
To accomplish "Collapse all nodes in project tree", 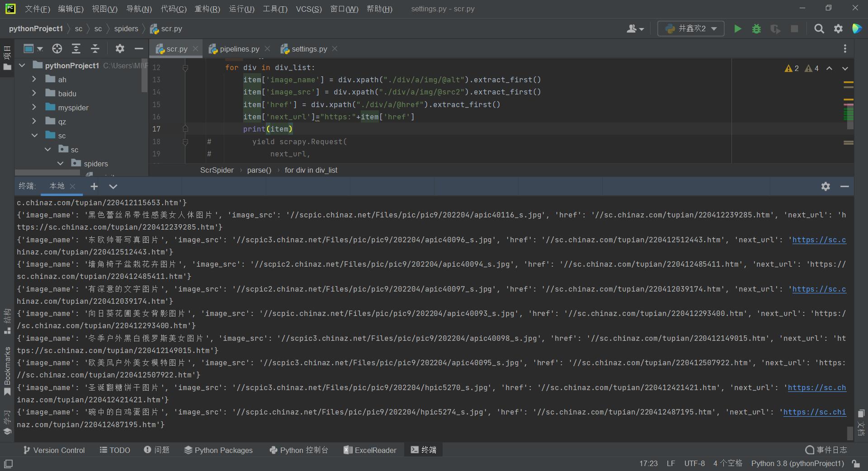I will pyautogui.click(x=95, y=49).
